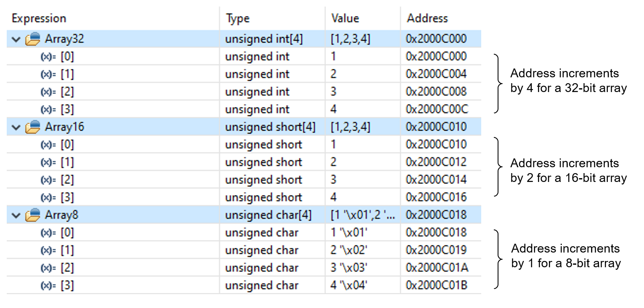
Task: Select address 0x2000C012 cell
Action: pos(436,162)
